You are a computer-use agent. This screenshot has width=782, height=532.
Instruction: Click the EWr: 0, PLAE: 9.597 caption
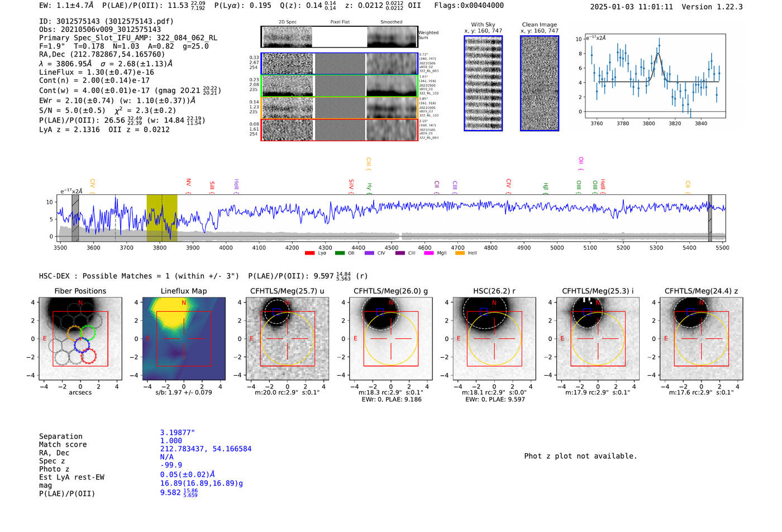pos(495,399)
